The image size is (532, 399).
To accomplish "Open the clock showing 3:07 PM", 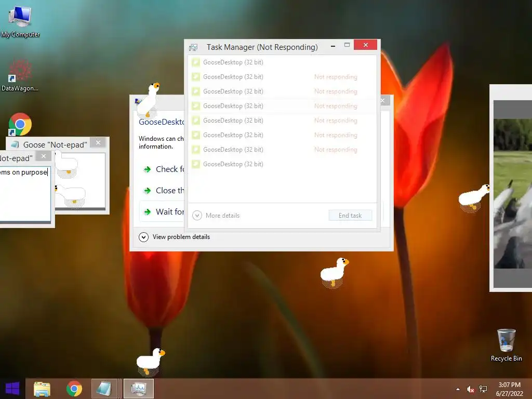I will point(509,385).
